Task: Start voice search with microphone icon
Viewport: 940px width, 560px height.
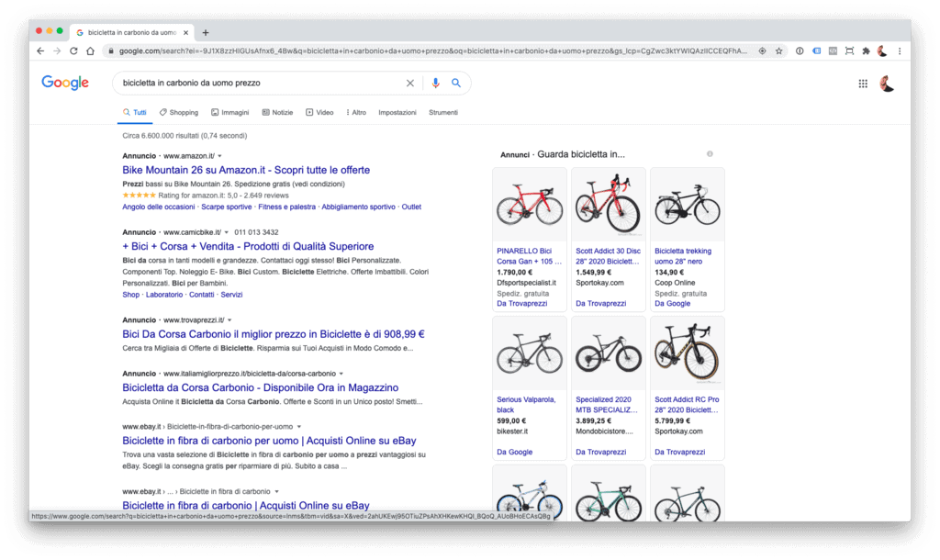Action: (x=435, y=83)
